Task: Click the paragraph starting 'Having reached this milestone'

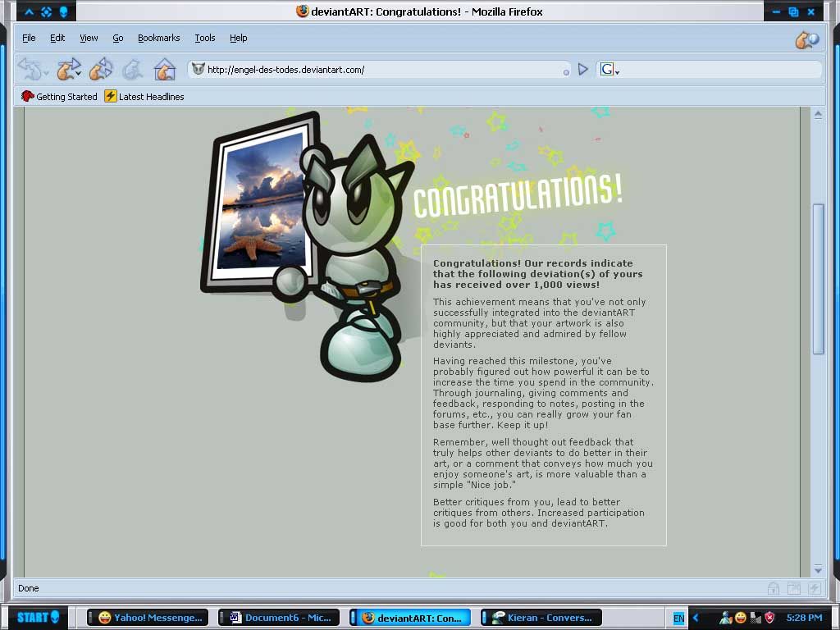Action: tap(543, 393)
